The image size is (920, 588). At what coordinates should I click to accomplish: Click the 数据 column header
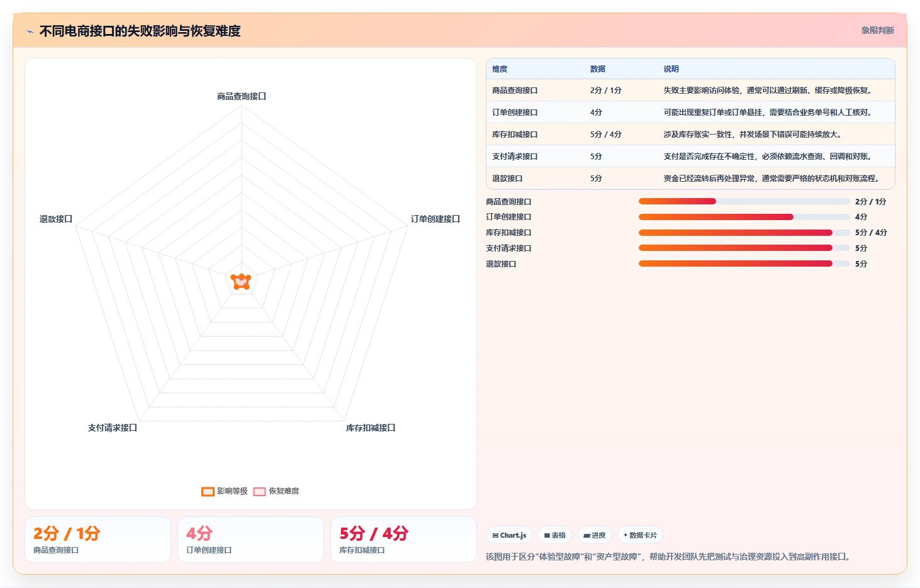(x=598, y=69)
